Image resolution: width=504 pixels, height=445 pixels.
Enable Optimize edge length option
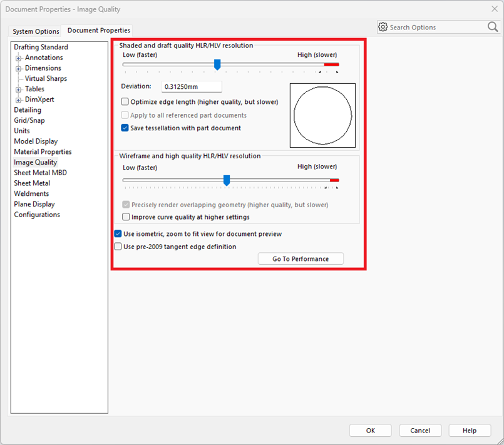click(x=125, y=102)
